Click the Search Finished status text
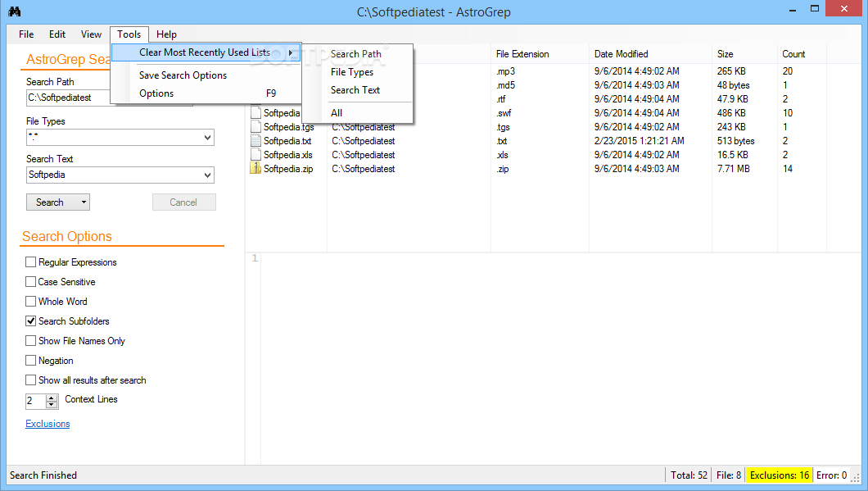 [x=43, y=475]
